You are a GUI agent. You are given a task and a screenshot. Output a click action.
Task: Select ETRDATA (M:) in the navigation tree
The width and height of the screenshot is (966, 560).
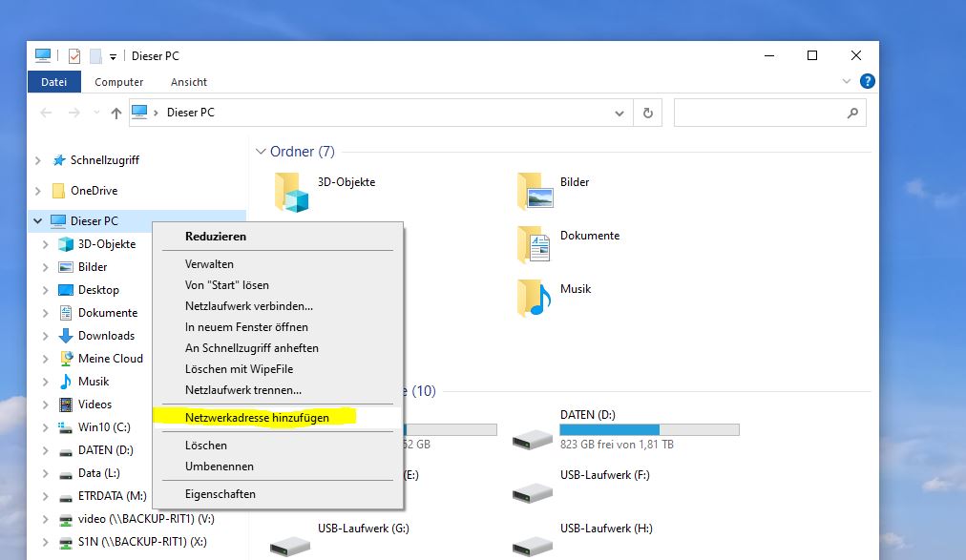pyautogui.click(x=112, y=495)
